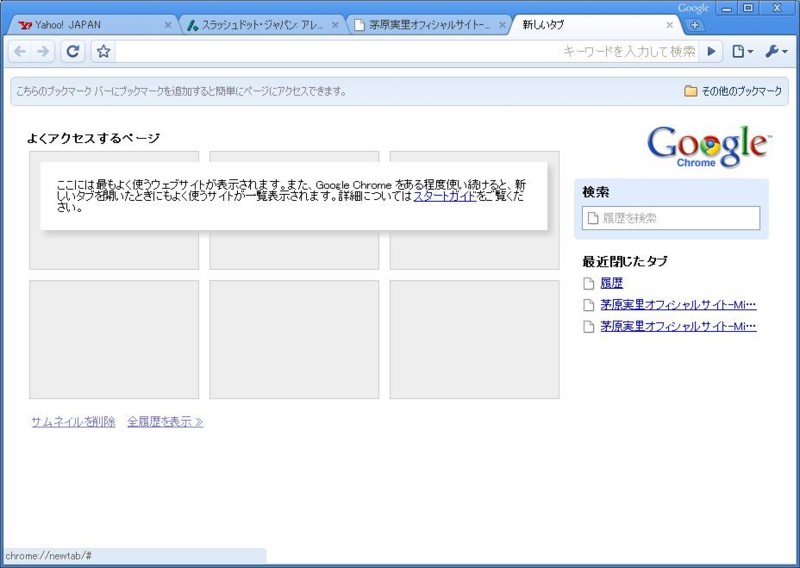Click the bottom-left empty thumbnail slot

point(114,339)
